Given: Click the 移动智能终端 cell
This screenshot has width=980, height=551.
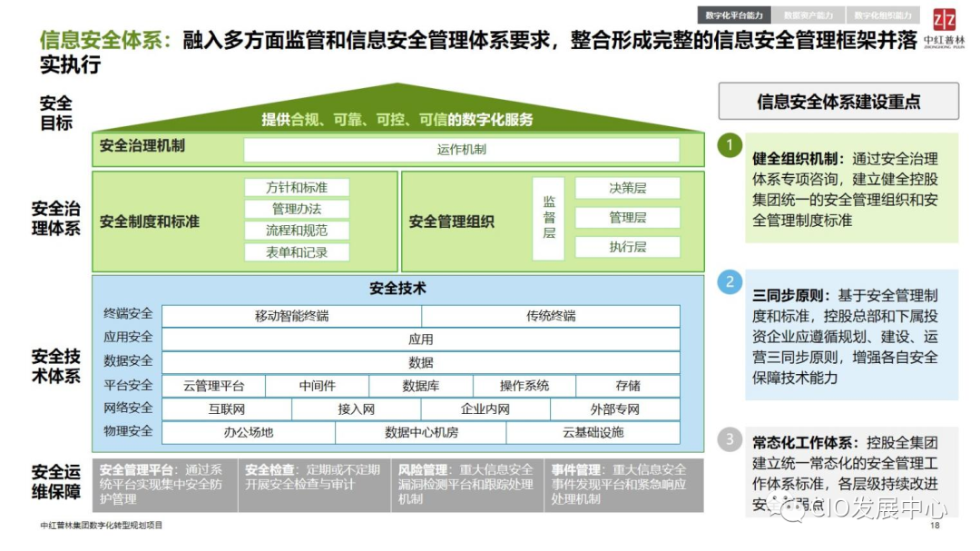Looking at the screenshot, I should [x=292, y=316].
